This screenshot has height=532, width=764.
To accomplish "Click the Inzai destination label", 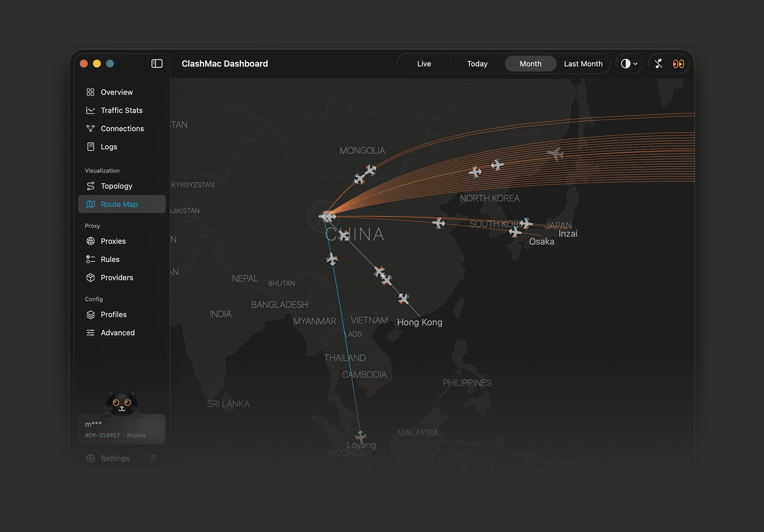I will click(568, 233).
